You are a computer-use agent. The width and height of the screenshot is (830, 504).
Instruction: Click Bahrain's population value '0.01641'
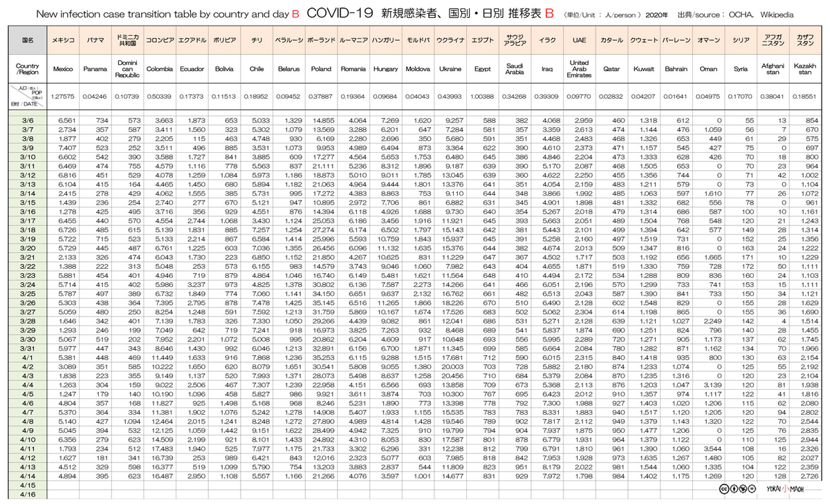[676, 95]
